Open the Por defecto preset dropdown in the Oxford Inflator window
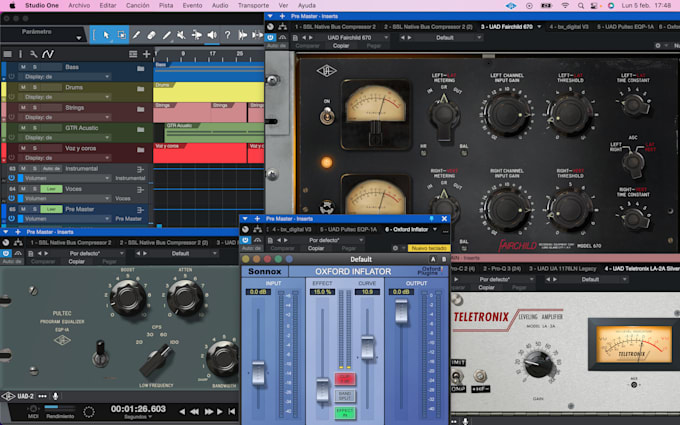Viewport: 680px width, 425px height. (x=332, y=240)
